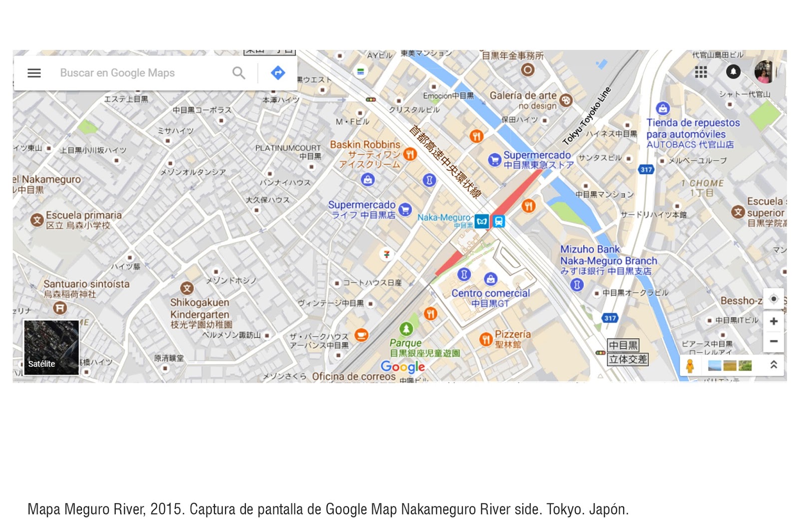The width and height of the screenshot is (799, 532).
Task: Open the user account avatar
Action: [x=765, y=72]
